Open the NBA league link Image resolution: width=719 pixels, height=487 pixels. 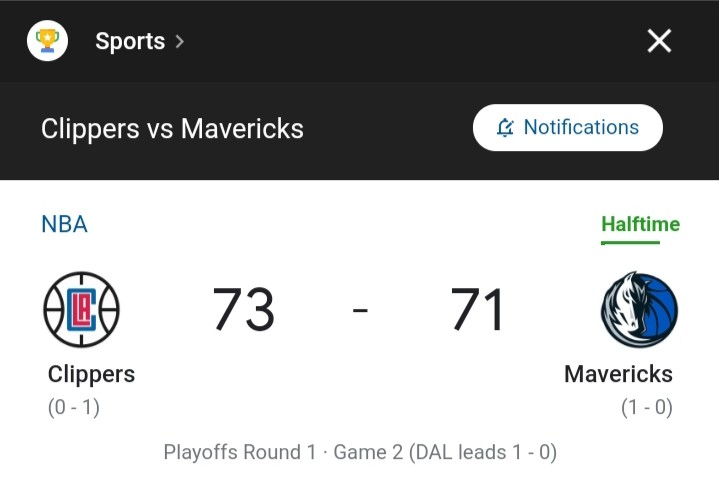click(x=64, y=224)
